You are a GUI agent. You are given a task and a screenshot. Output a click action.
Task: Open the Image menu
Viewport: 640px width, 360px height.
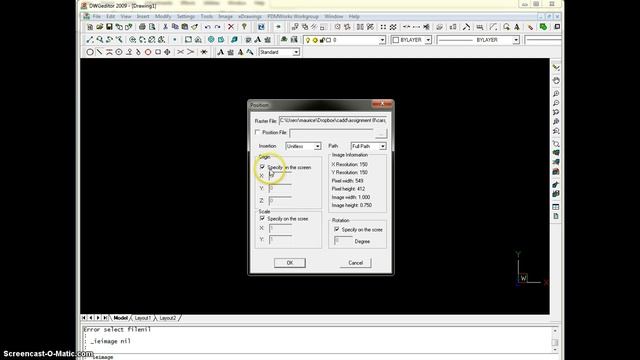tap(225, 16)
